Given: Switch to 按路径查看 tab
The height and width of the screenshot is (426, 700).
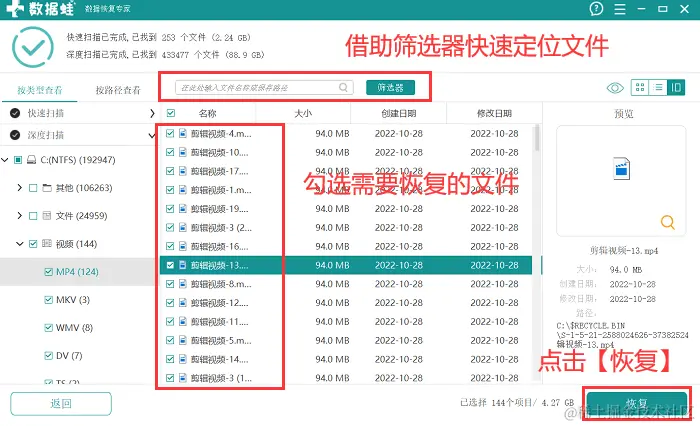Looking at the screenshot, I should pos(118,90).
